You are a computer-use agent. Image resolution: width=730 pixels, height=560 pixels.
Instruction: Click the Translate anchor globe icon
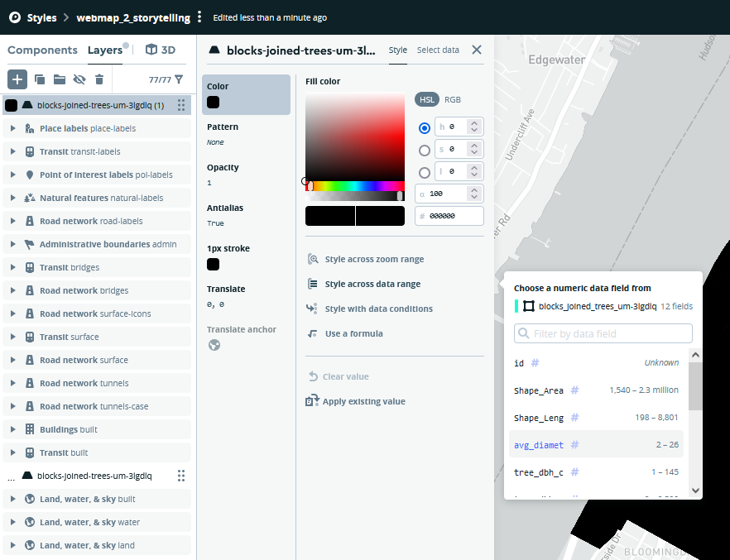214,345
